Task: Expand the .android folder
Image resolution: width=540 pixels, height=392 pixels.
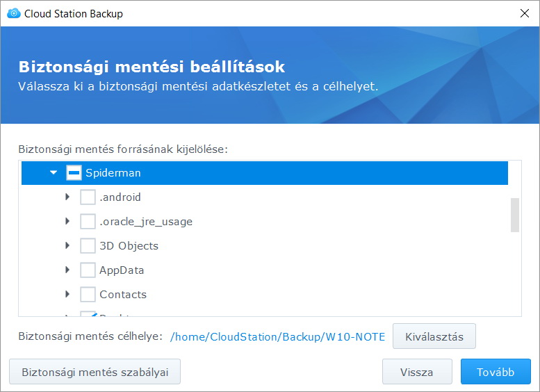Action: coord(67,197)
